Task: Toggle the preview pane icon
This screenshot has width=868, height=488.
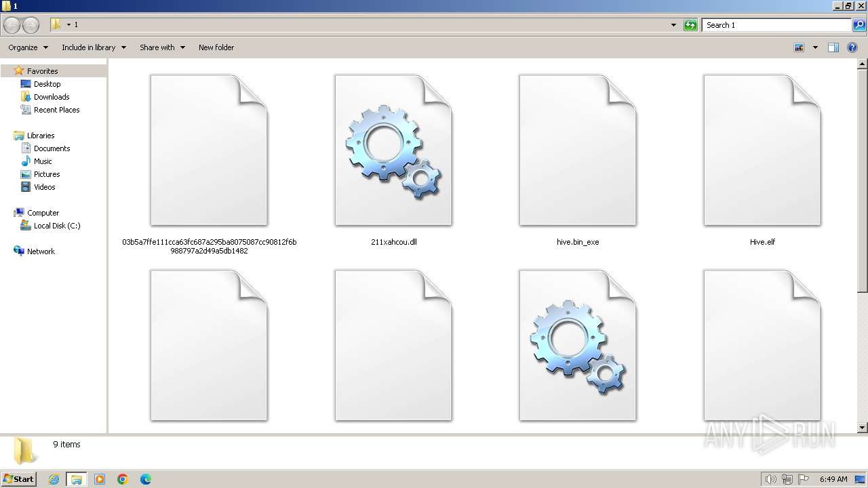Action: (x=833, y=47)
